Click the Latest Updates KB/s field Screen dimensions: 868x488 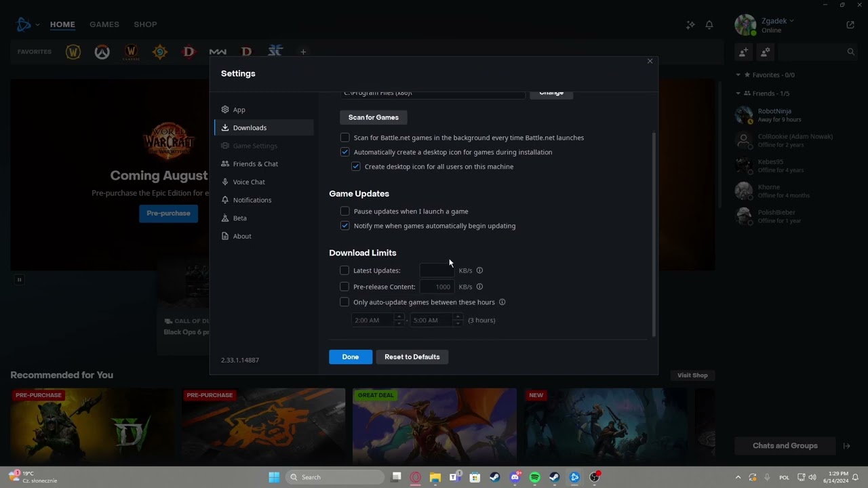(437, 270)
